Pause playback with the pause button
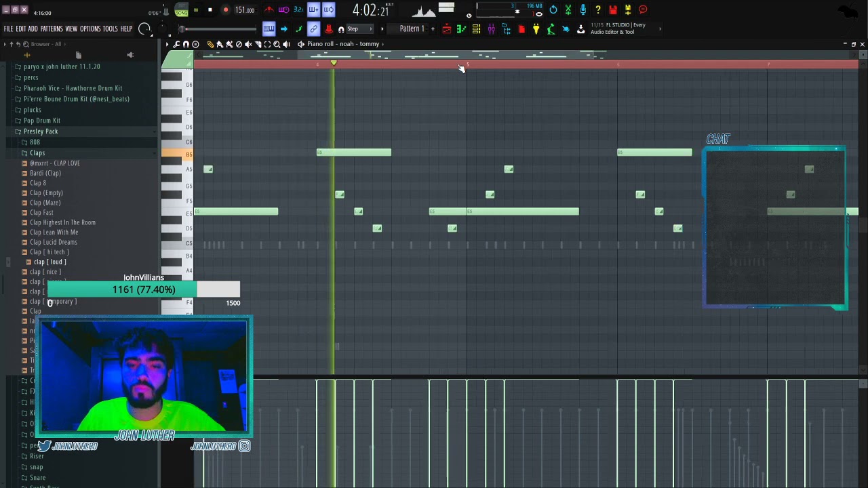 (x=196, y=10)
